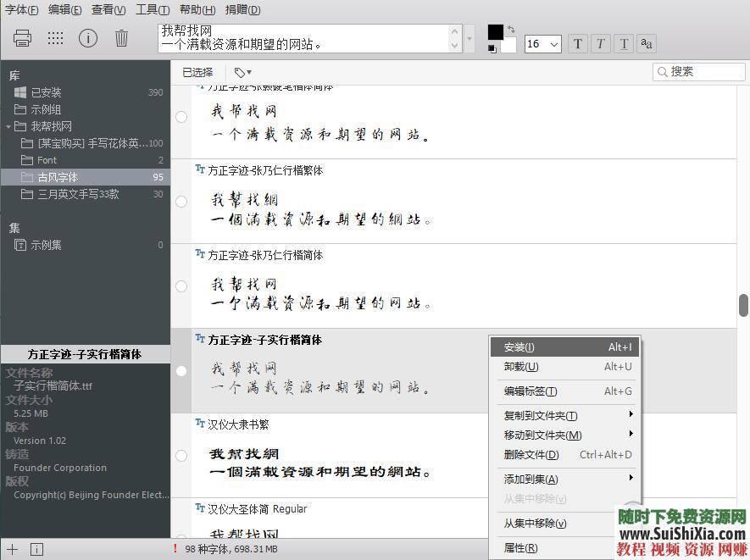Toggle underline preview with the T button

(x=624, y=43)
